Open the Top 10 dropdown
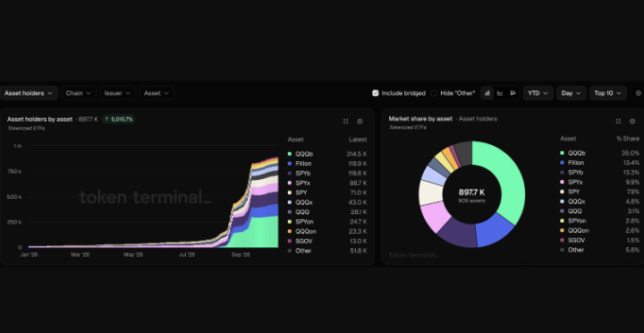 click(608, 93)
